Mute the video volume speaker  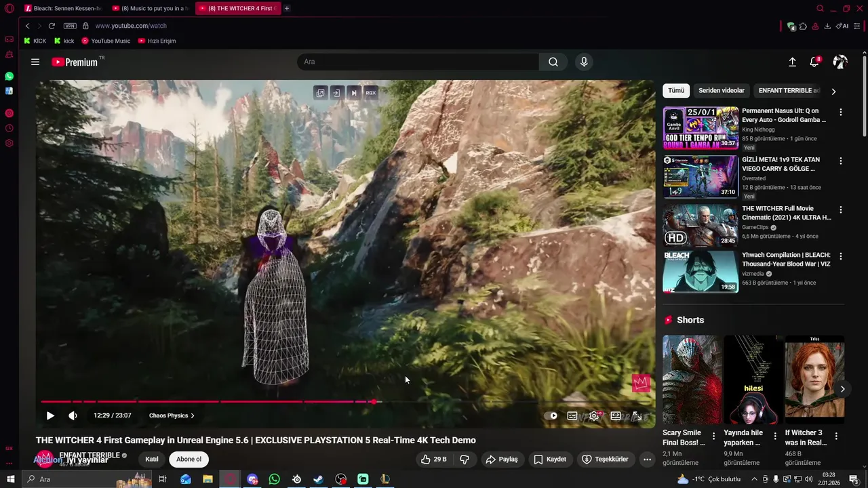[x=73, y=415]
